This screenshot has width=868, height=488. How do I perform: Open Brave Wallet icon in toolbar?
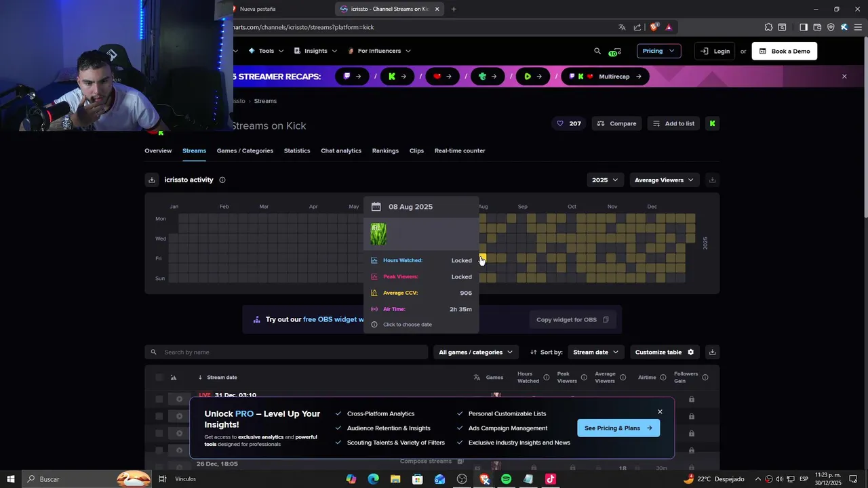(x=817, y=27)
